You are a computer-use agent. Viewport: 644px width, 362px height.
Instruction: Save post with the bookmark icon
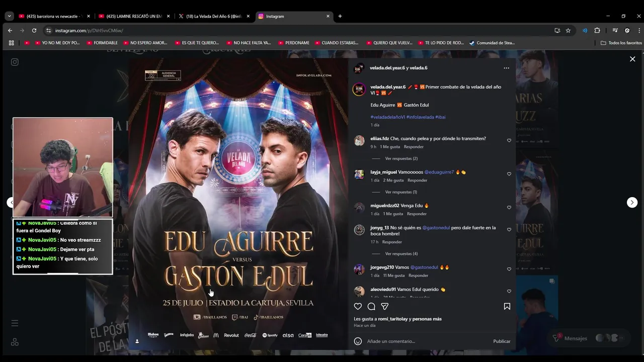[507, 306]
